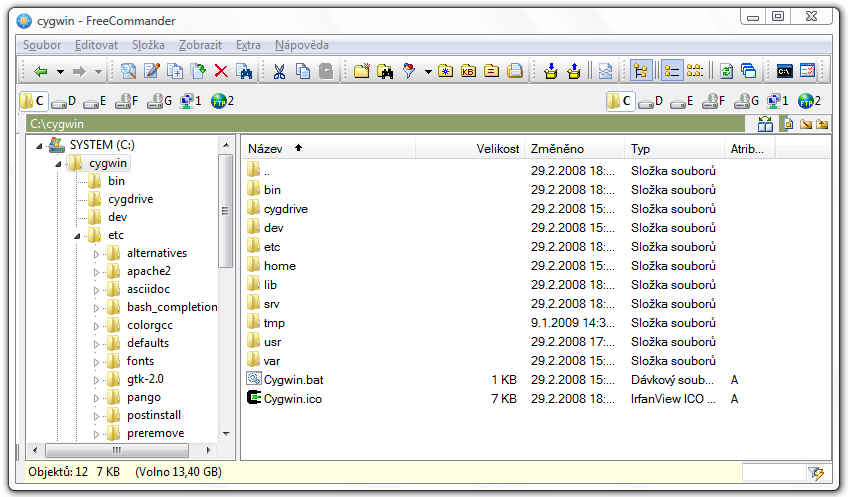Toggle the folder tree view button

pyautogui.click(x=641, y=71)
